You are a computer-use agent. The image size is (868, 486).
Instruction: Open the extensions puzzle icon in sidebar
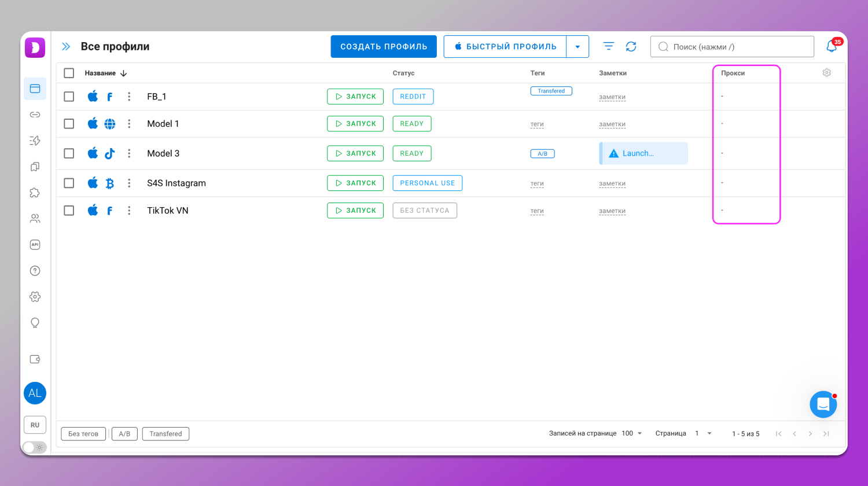coord(35,193)
